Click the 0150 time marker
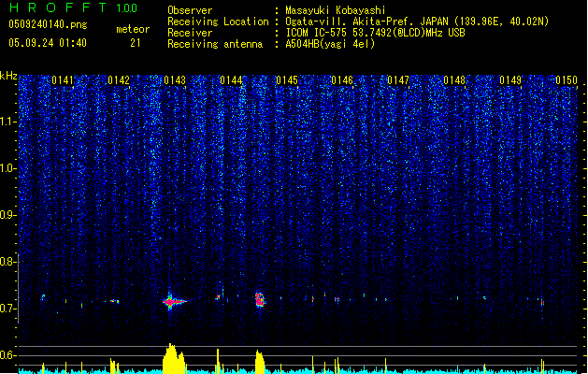 [x=566, y=80]
